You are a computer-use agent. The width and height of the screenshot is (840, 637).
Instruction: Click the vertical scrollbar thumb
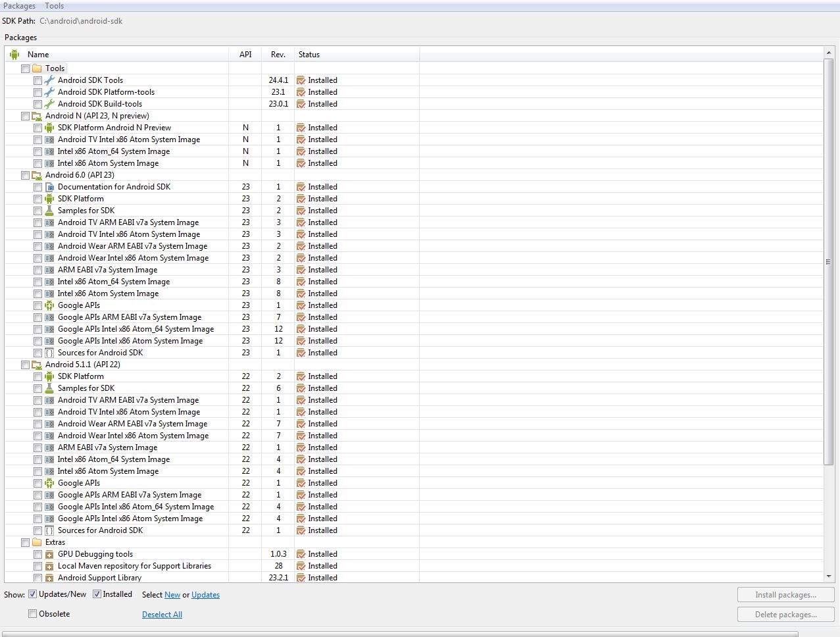tap(828, 261)
